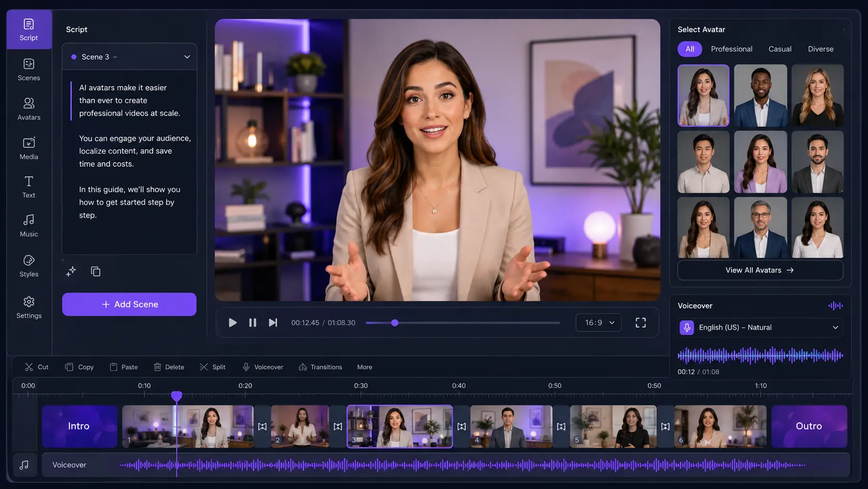Open Transitions from timeline toolbar
Image resolution: width=868 pixels, height=489 pixels.
320,367
